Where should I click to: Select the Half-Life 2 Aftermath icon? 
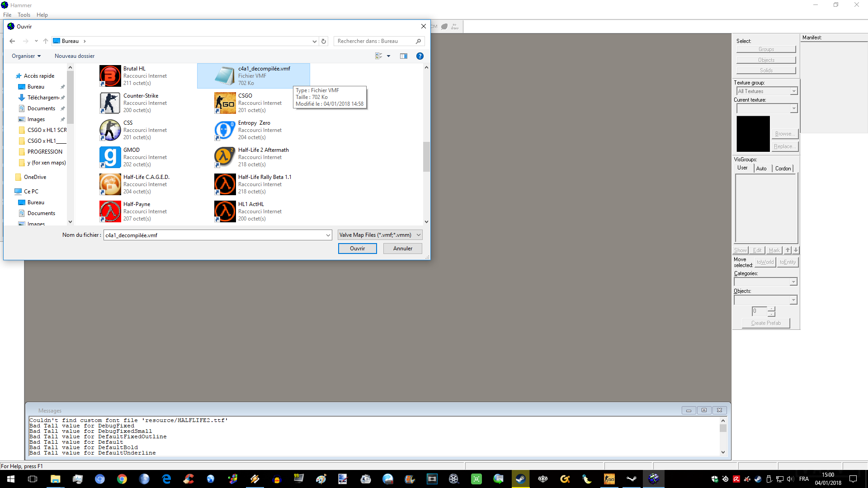click(x=225, y=157)
